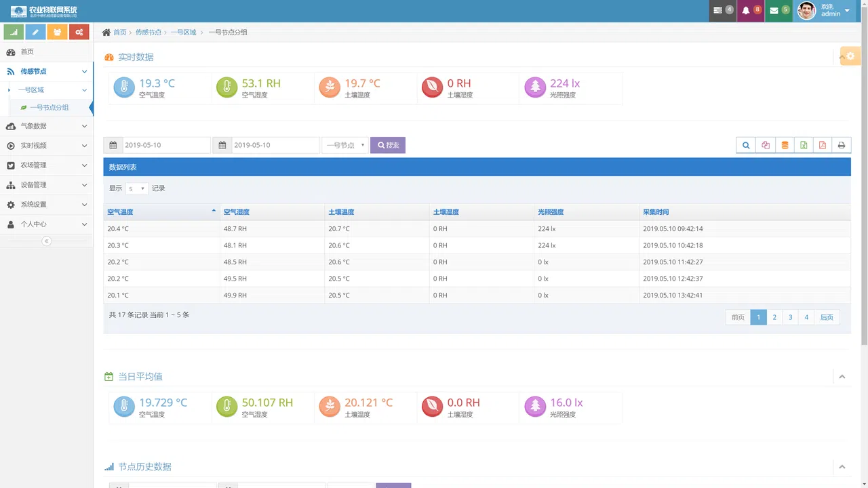Viewport: 868px width, 488px height.
Task: Click the orange settings gear panel button
Action: coord(850,56)
